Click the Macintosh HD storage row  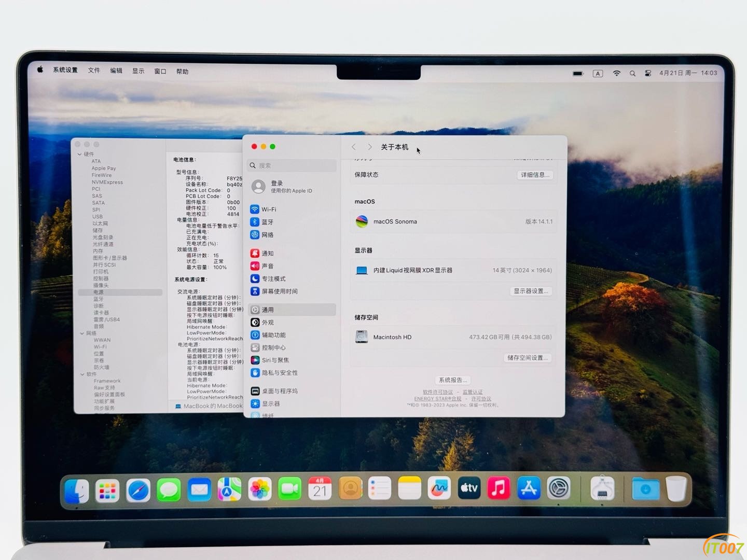click(x=453, y=337)
